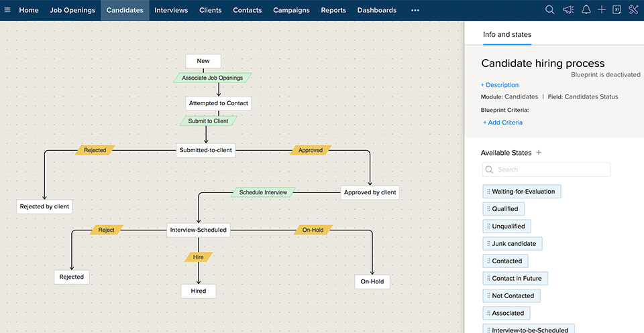
Task: Select the Info and states tab
Action: pyautogui.click(x=506, y=34)
